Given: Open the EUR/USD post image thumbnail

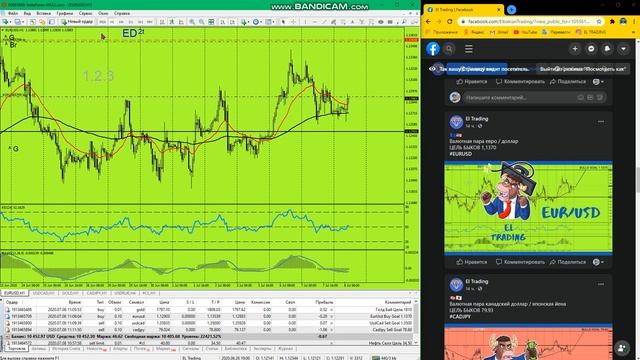Looking at the screenshot, I should click(528, 208).
